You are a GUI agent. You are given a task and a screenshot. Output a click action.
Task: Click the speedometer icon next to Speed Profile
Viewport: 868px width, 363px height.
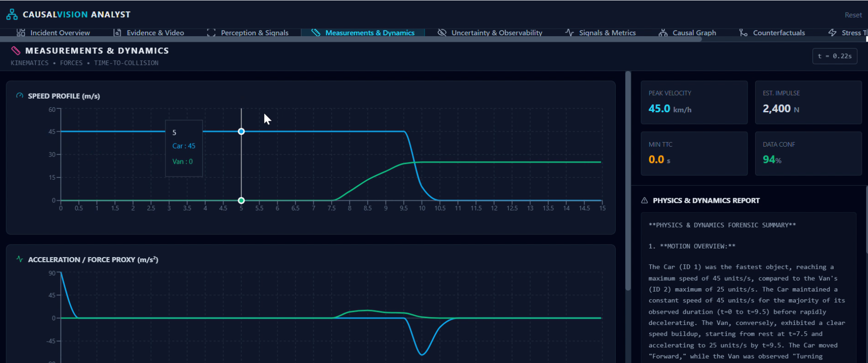click(x=19, y=96)
